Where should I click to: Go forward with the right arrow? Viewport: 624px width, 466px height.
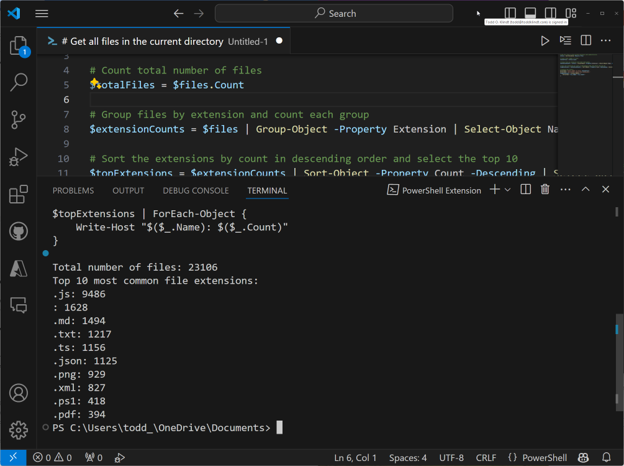point(199,14)
